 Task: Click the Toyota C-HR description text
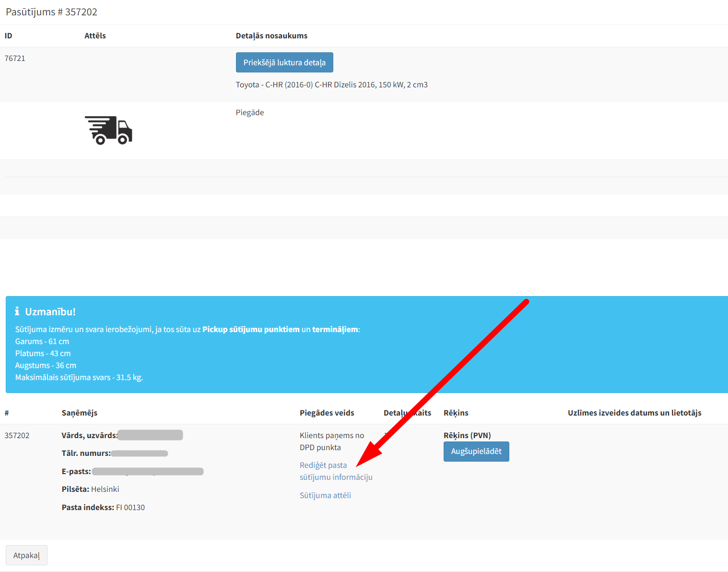tap(331, 84)
